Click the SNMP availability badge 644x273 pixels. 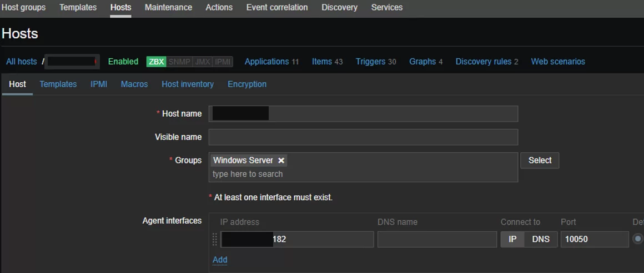point(179,62)
